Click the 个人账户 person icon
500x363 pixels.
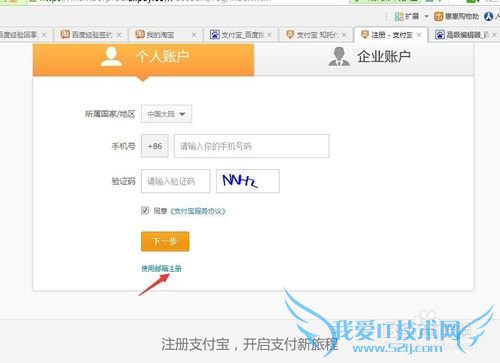click(x=111, y=56)
